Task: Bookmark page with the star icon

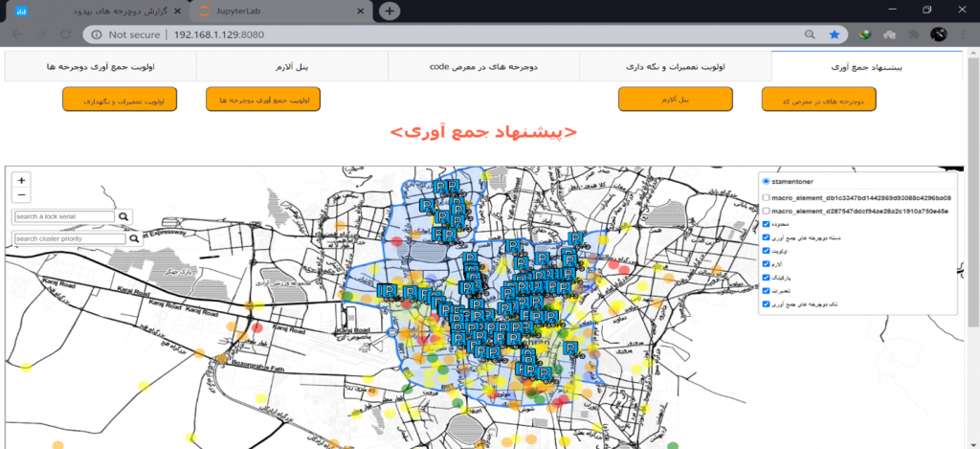Action: point(835,34)
